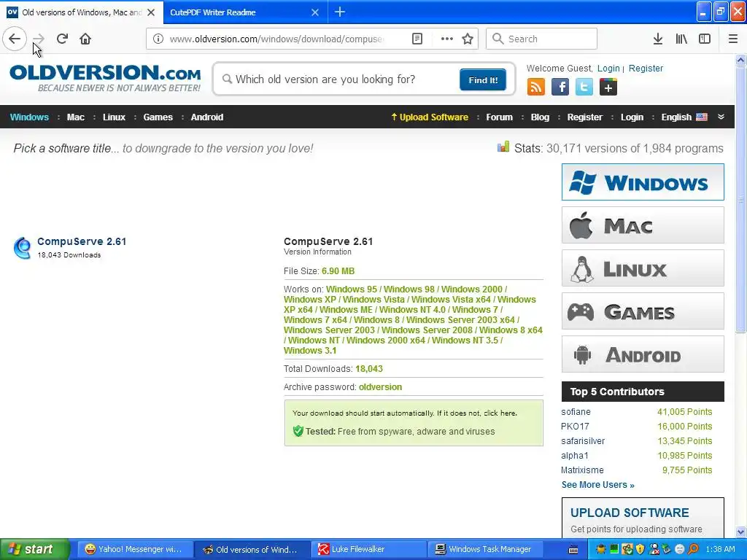Viewport: 747px width, 560px height.
Task: Open the Mac category banner
Action: pyautogui.click(x=643, y=225)
